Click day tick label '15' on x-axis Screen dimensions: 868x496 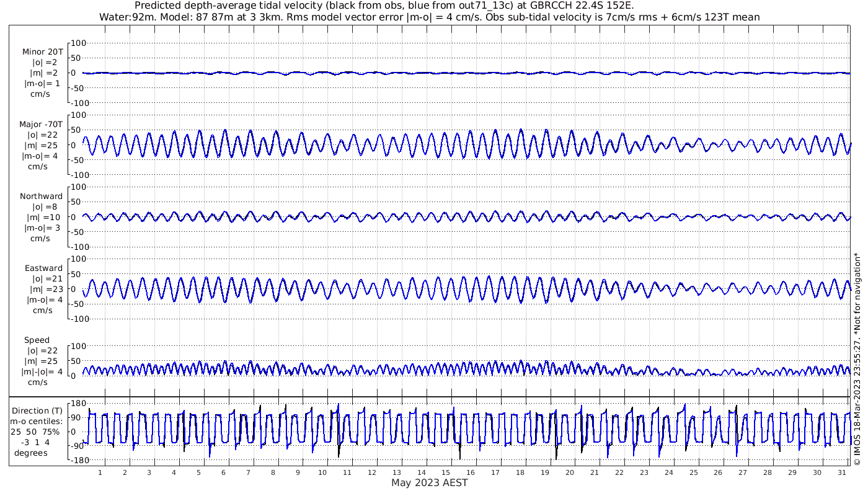[x=446, y=472]
